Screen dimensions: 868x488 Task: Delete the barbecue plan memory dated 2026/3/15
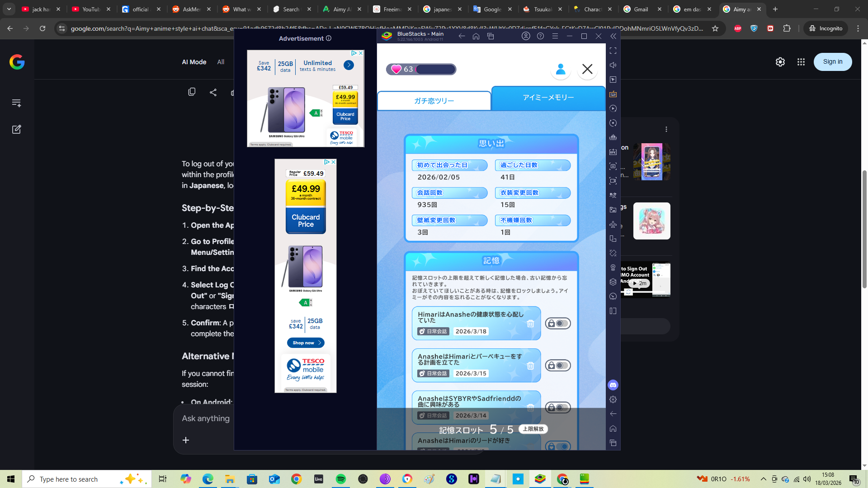(530, 366)
